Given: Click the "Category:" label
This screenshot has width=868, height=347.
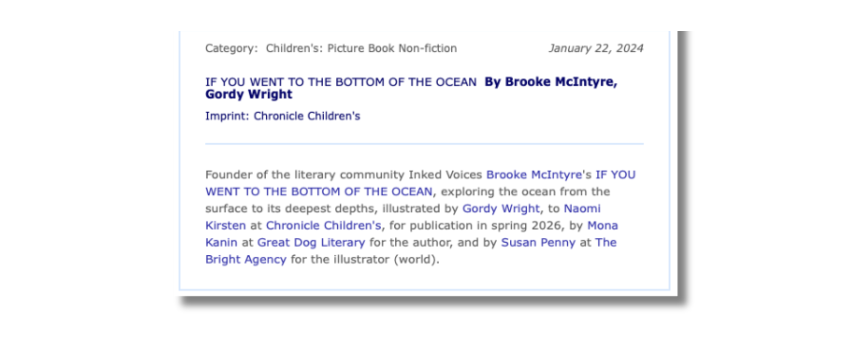Looking at the screenshot, I should tap(231, 48).
